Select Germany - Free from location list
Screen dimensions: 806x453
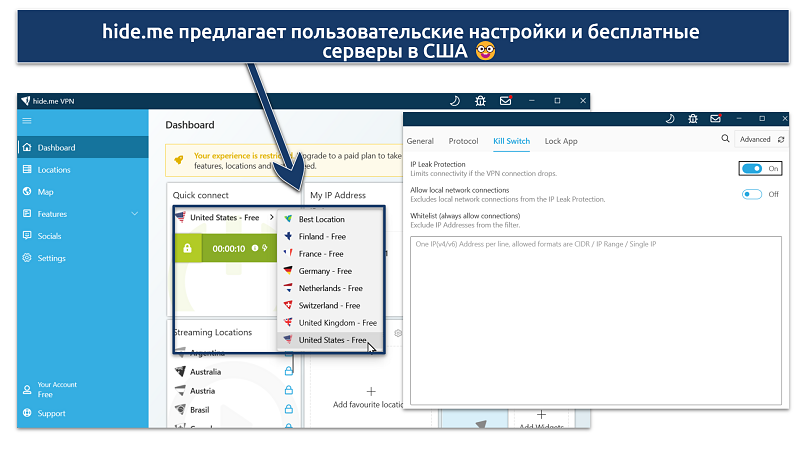(325, 271)
